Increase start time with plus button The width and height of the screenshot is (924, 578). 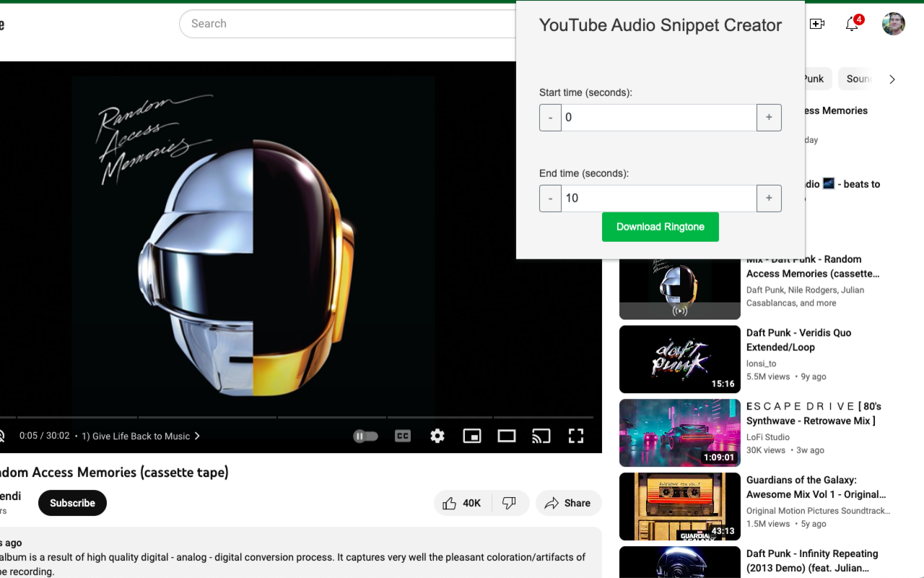tap(769, 118)
